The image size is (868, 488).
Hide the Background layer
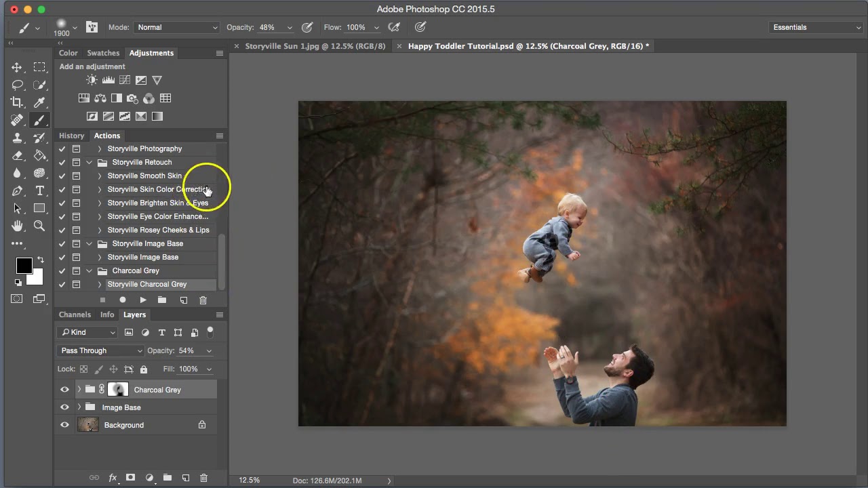pos(64,425)
